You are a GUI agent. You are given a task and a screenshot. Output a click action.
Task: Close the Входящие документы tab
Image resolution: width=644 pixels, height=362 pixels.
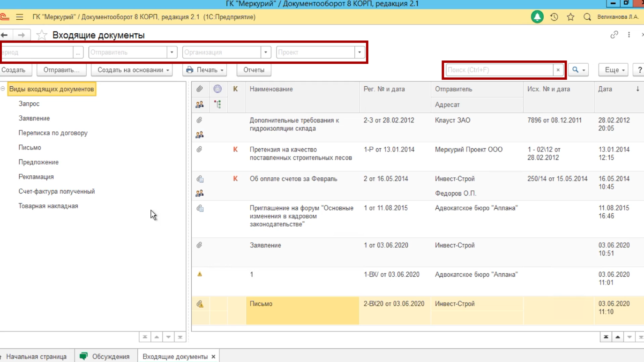(x=213, y=356)
